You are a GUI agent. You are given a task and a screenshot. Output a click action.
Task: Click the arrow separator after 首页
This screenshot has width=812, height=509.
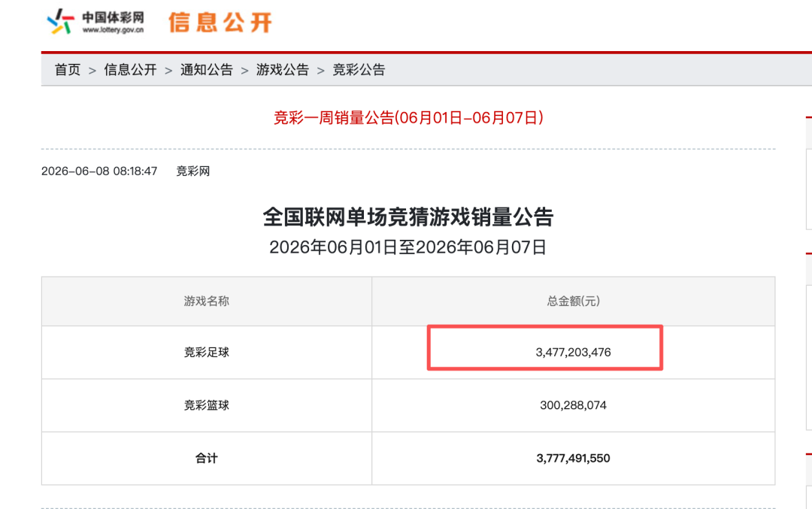coord(92,71)
